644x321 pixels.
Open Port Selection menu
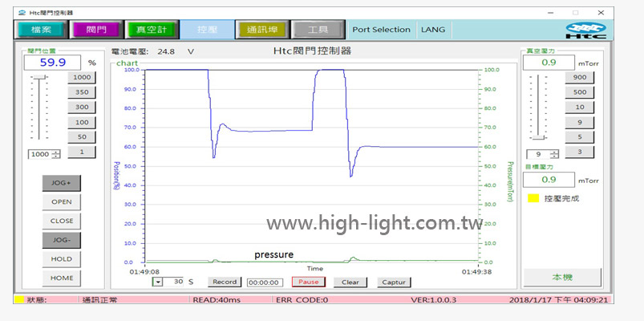(381, 30)
